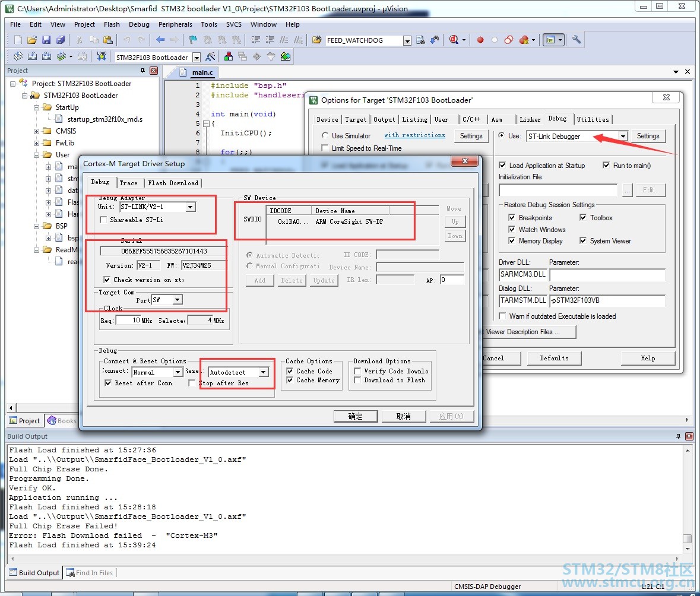Toggle Cache Code checkbox
The height and width of the screenshot is (596, 700).
click(x=290, y=371)
